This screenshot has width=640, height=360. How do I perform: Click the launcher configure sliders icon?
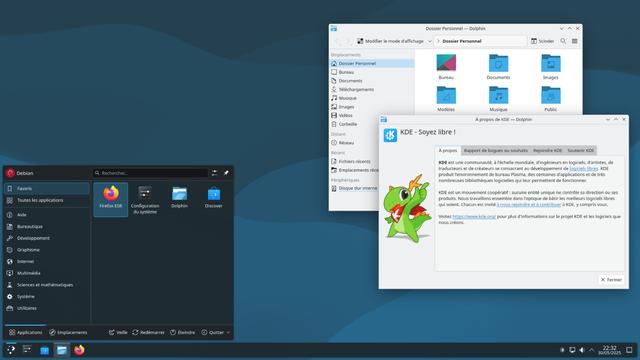click(214, 173)
